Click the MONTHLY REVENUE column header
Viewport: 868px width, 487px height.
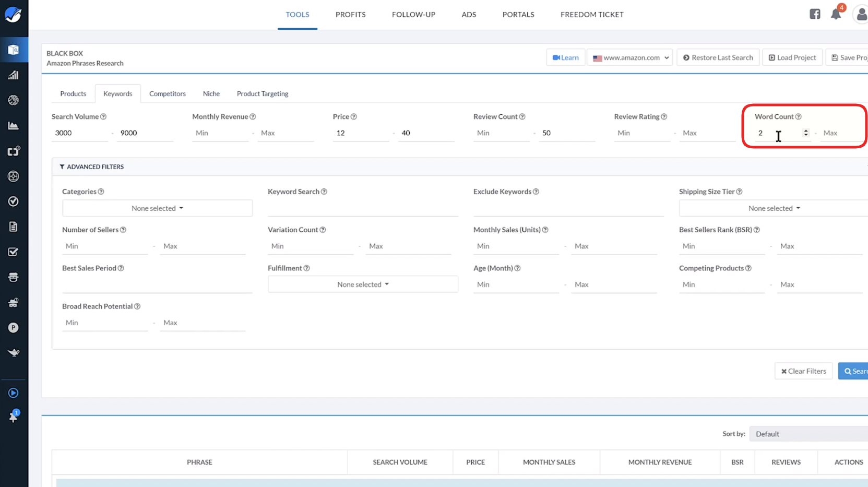[x=660, y=462]
